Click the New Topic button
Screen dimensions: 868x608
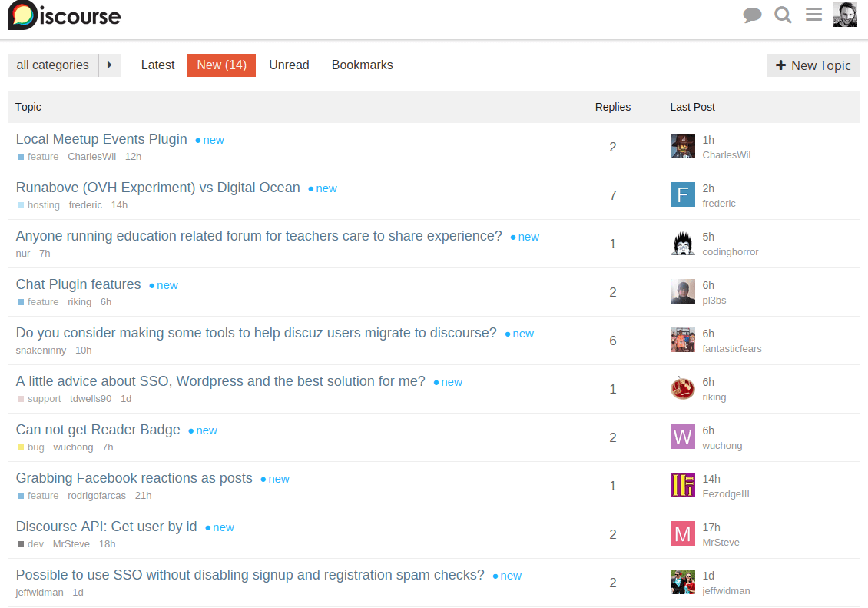point(813,65)
